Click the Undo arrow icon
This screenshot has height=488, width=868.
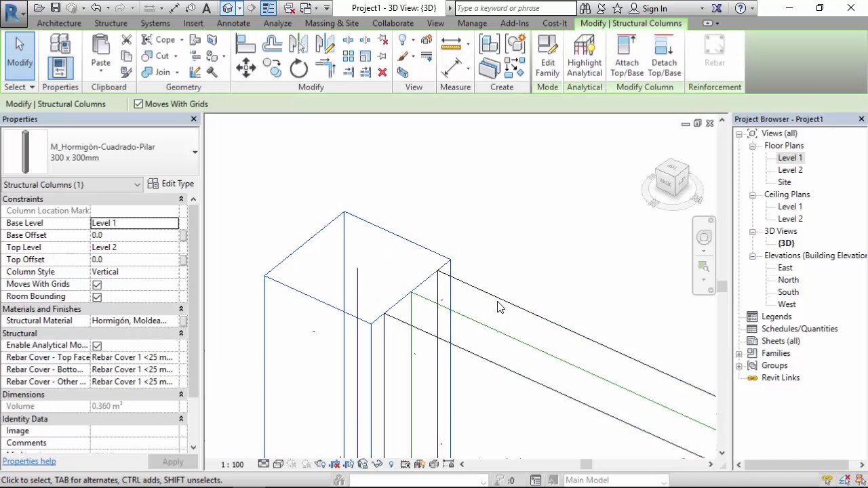tap(96, 8)
